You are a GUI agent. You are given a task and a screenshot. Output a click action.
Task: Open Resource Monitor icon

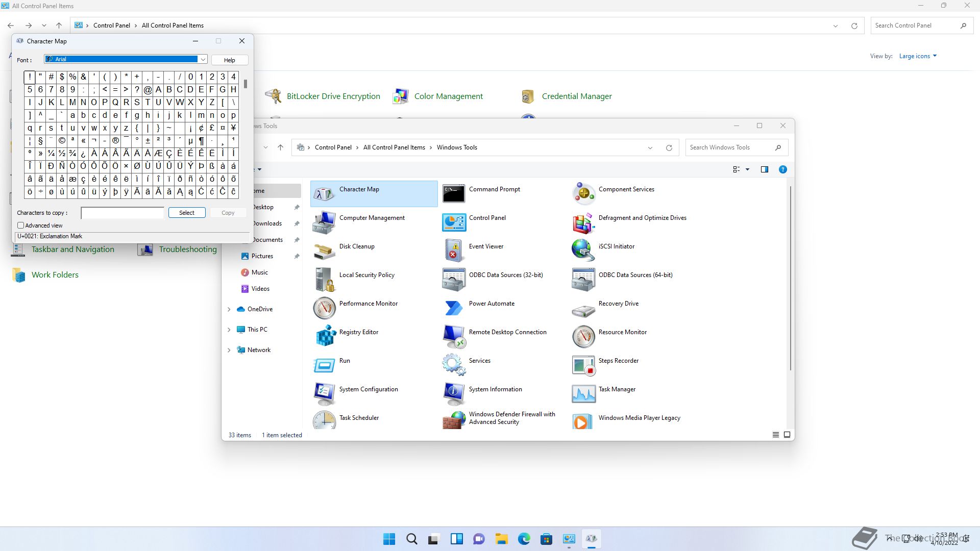(x=583, y=337)
